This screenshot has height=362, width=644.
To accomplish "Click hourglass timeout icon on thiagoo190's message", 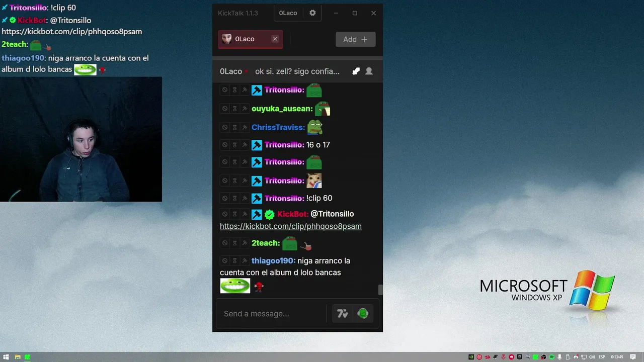I will [234, 260].
